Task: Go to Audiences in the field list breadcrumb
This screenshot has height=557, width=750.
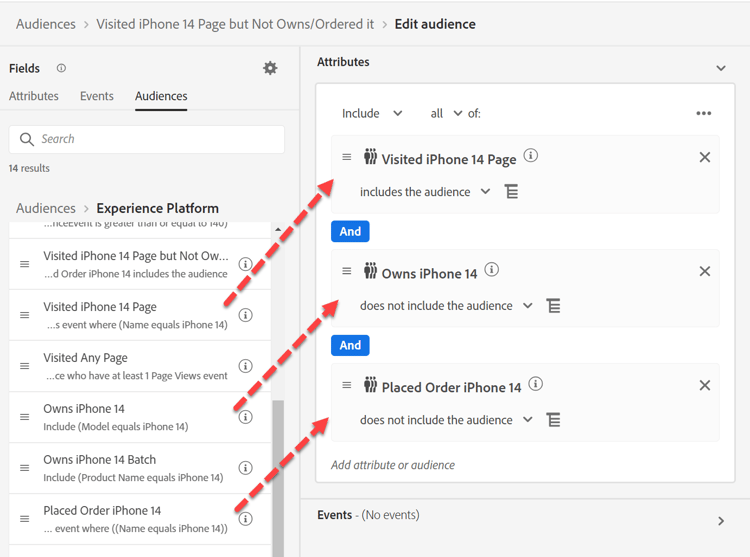Action: [x=46, y=208]
